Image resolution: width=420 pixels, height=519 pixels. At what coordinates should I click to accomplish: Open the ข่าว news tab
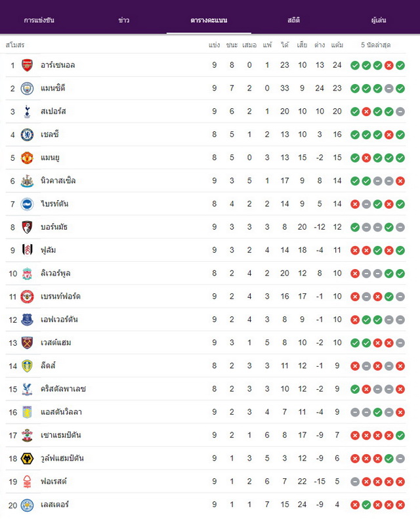tap(124, 20)
